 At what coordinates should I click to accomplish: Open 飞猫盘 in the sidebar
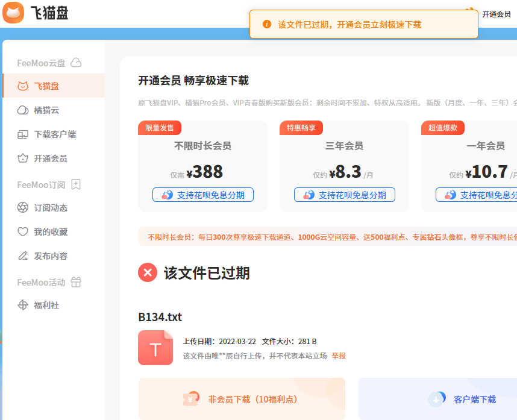[x=46, y=86]
